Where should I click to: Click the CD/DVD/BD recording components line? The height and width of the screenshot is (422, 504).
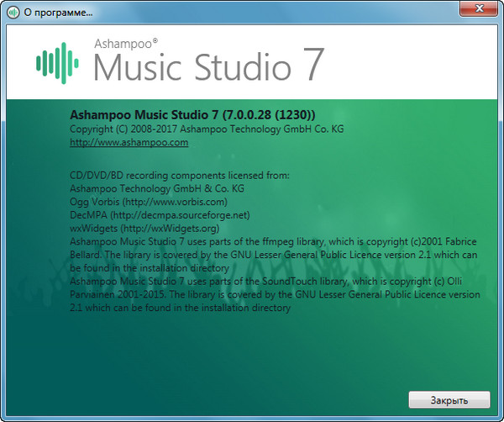pos(180,176)
